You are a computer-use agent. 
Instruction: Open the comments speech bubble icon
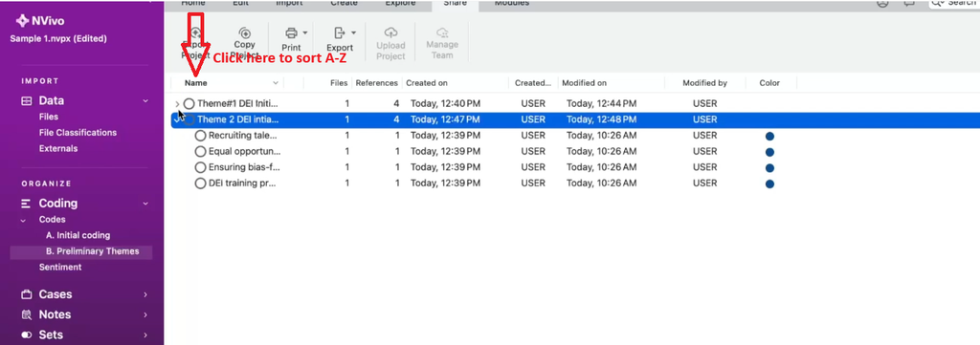coord(909,3)
